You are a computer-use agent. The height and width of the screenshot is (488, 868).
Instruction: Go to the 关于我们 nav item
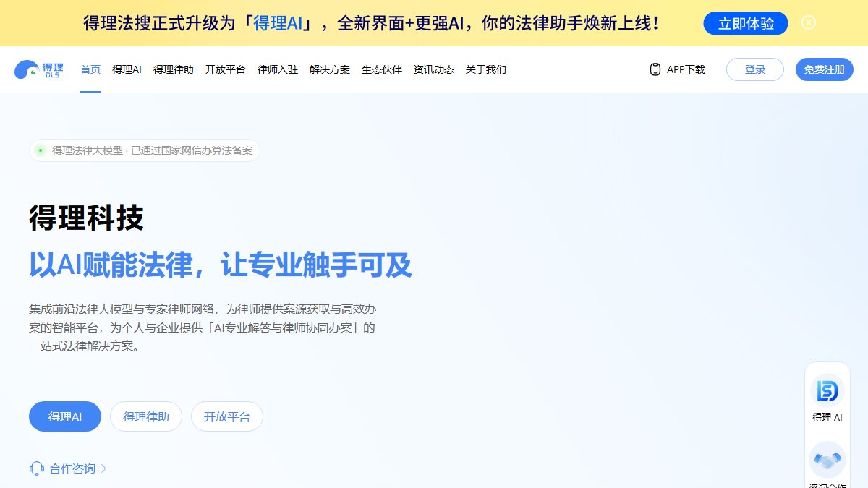click(x=486, y=69)
